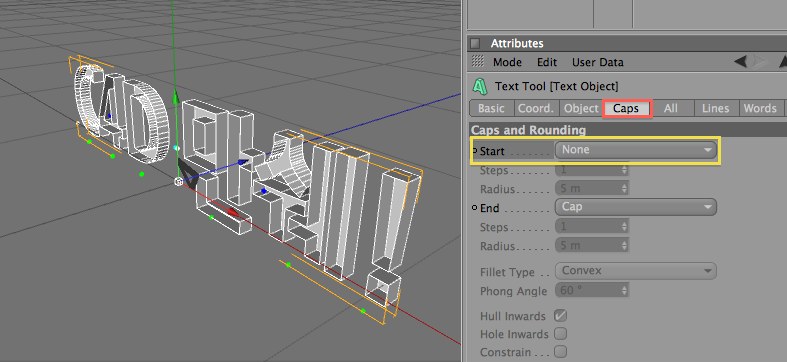Click the Attributes panel title
The image size is (787, 362).
click(517, 44)
